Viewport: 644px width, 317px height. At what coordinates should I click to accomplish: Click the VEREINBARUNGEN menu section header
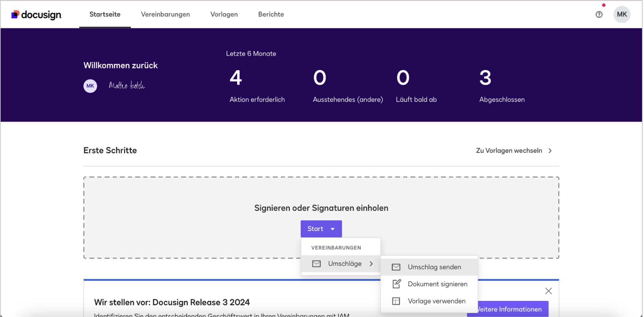click(336, 248)
